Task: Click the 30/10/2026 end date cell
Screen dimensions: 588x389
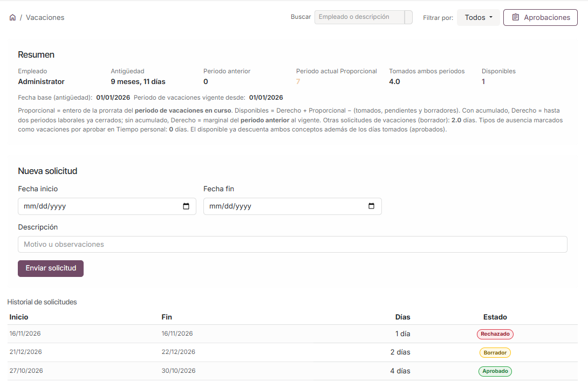Action: click(179, 371)
